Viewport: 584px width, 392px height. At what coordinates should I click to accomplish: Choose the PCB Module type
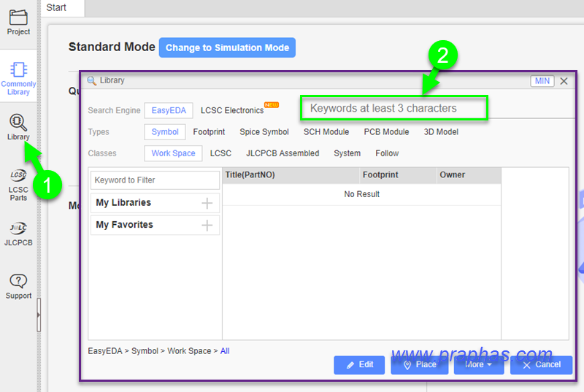click(x=386, y=132)
